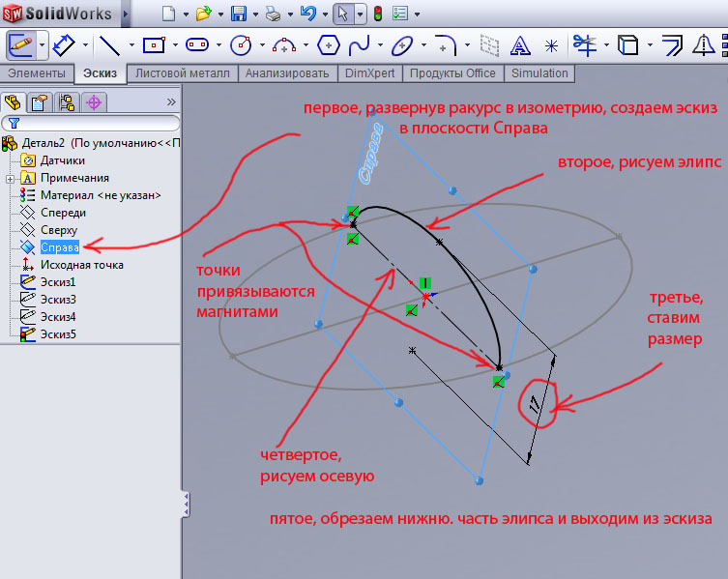Select the Line sketch tool
This screenshot has width=728, height=579.
[x=109, y=44]
